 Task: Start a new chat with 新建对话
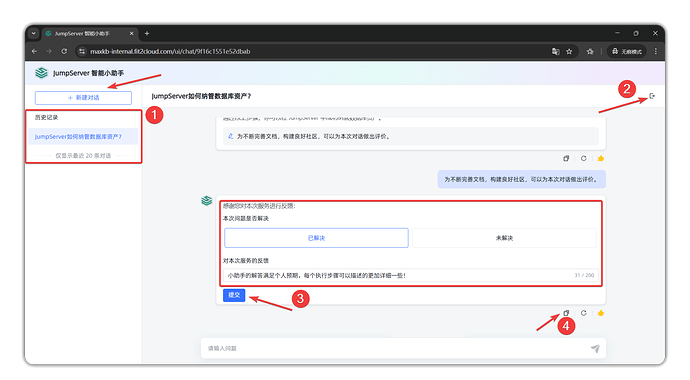83,98
